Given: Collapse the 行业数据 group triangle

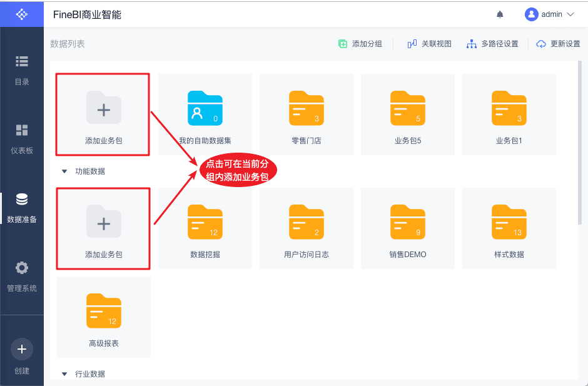Looking at the screenshot, I should click(x=64, y=374).
